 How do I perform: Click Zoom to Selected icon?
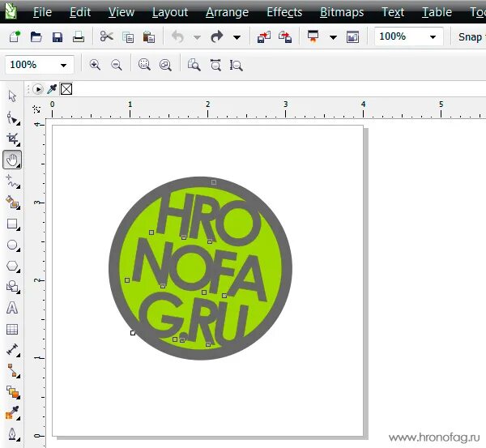pyautogui.click(x=144, y=65)
